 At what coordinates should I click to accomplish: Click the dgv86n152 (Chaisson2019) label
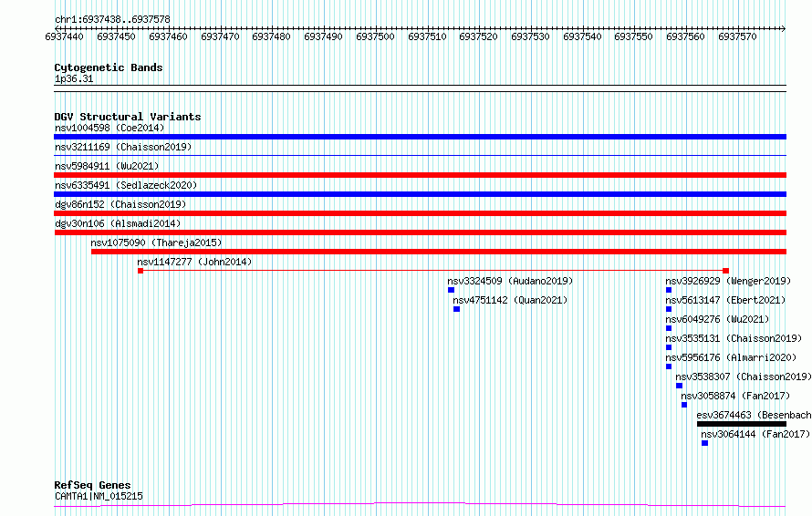[x=120, y=204]
